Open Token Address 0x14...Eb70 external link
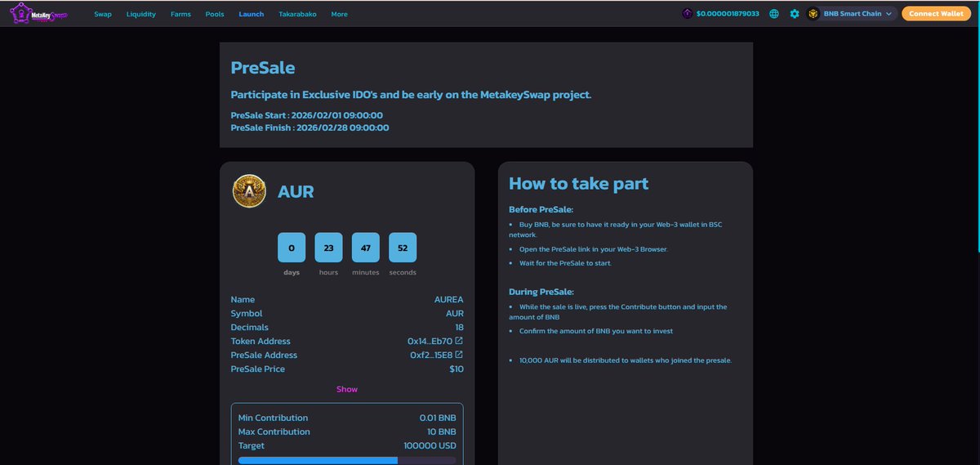The image size is (980, 465). [x=459, y=341]
